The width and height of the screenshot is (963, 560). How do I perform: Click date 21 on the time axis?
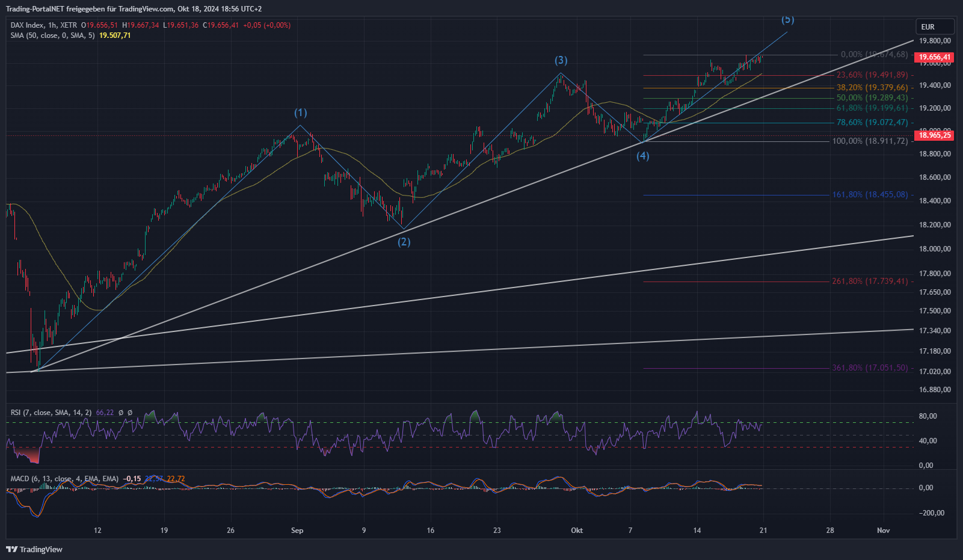[x=764, y=531]
